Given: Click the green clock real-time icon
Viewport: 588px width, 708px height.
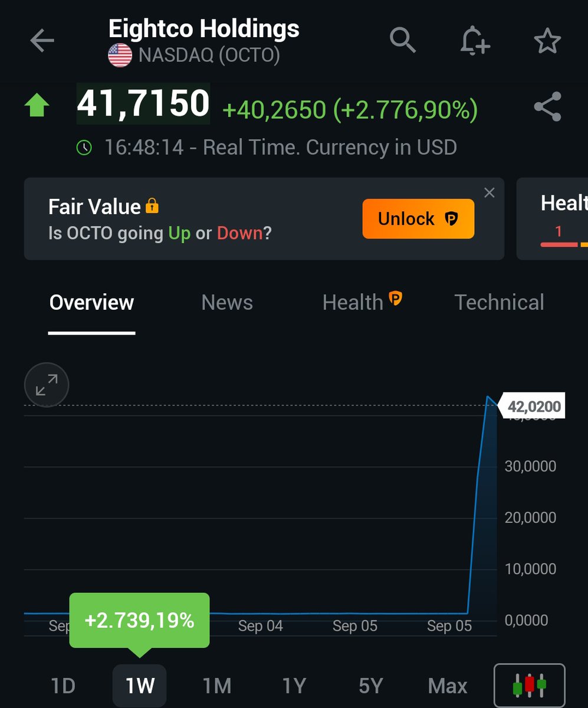Looking at the screenshot, I should [84, 147].
